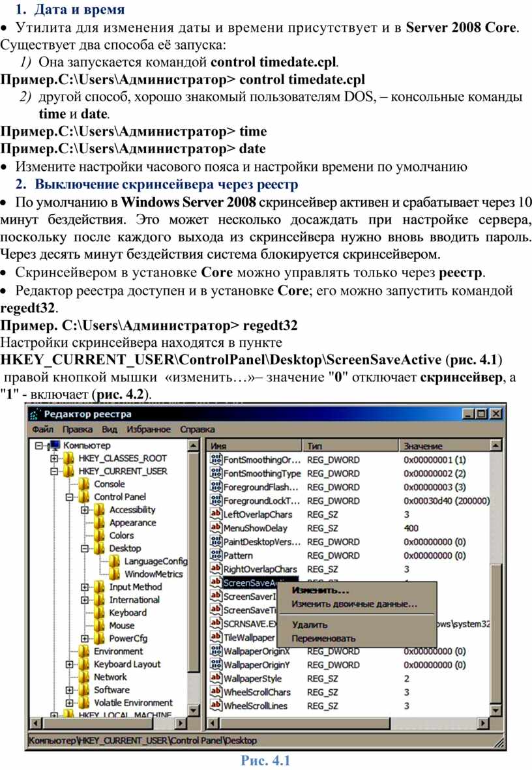532x770 pixels.
Task: Click the ForegroundLockT DWORD value icon
Action: point(216,501)
